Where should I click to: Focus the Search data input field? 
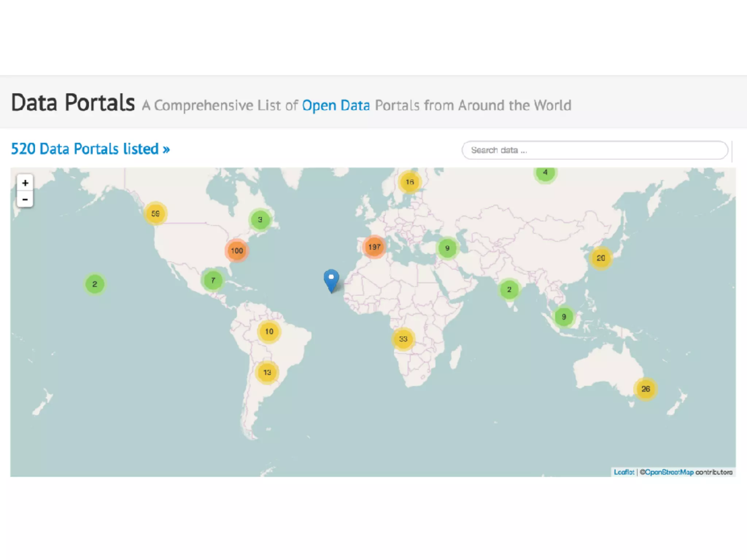point(595,150)
